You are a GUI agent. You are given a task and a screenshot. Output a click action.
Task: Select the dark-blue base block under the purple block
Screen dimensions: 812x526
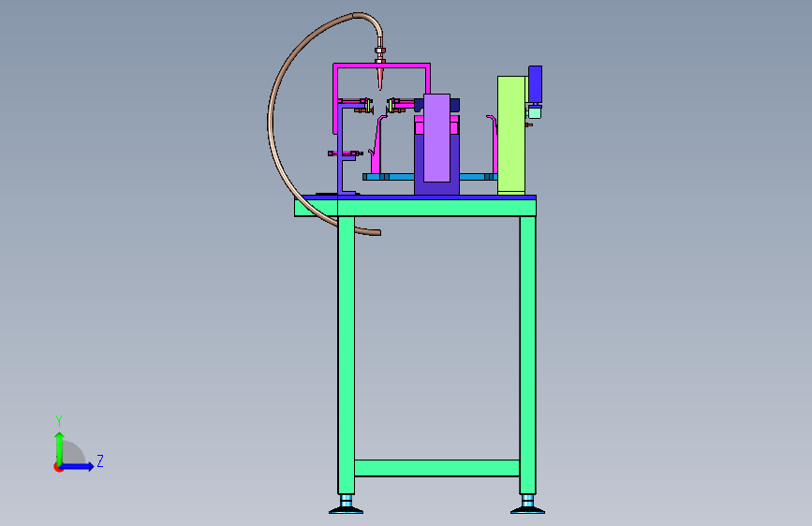[x=436, y=188]
